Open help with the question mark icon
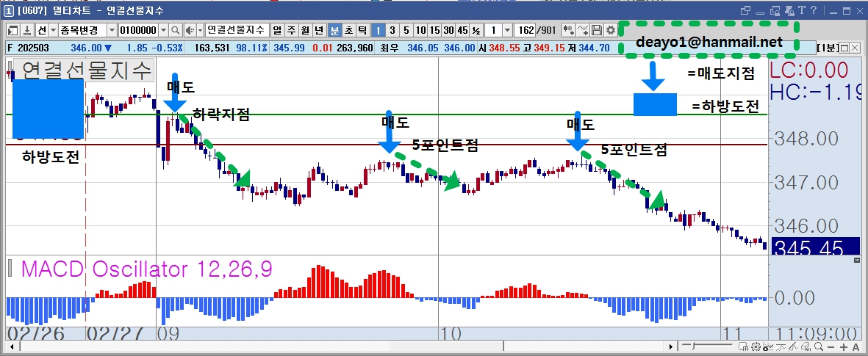Viewport: 868px width, 356px height. coord(813,10)
